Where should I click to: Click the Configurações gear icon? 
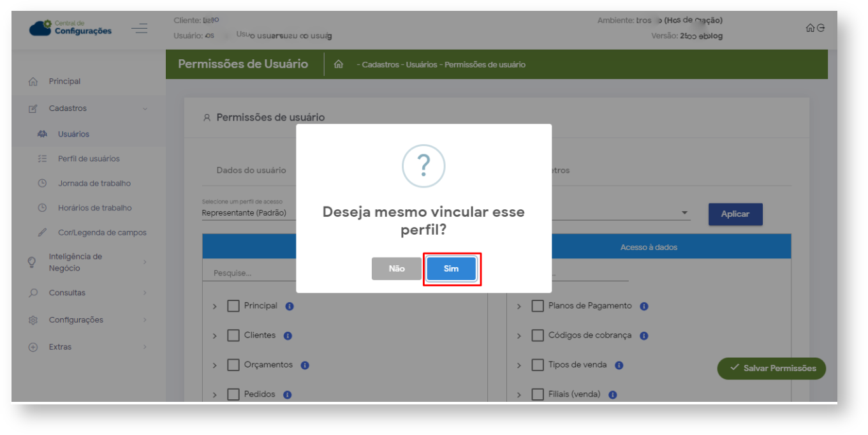click(33, 320)
